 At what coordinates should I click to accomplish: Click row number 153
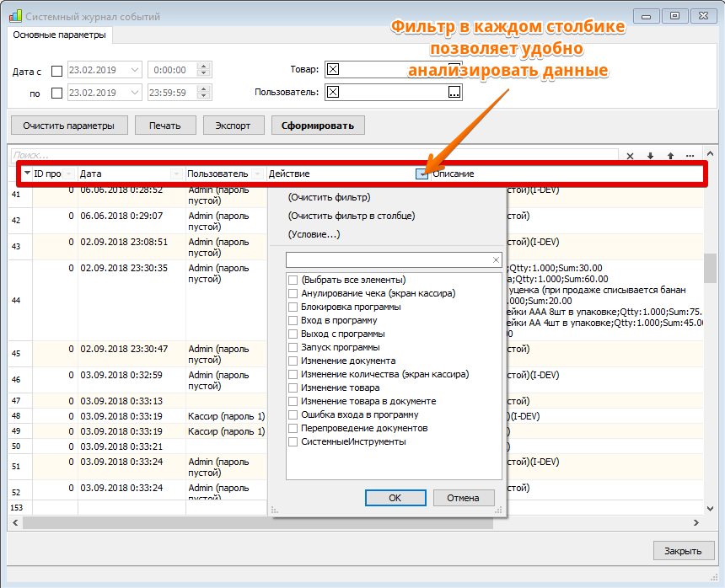17,508
